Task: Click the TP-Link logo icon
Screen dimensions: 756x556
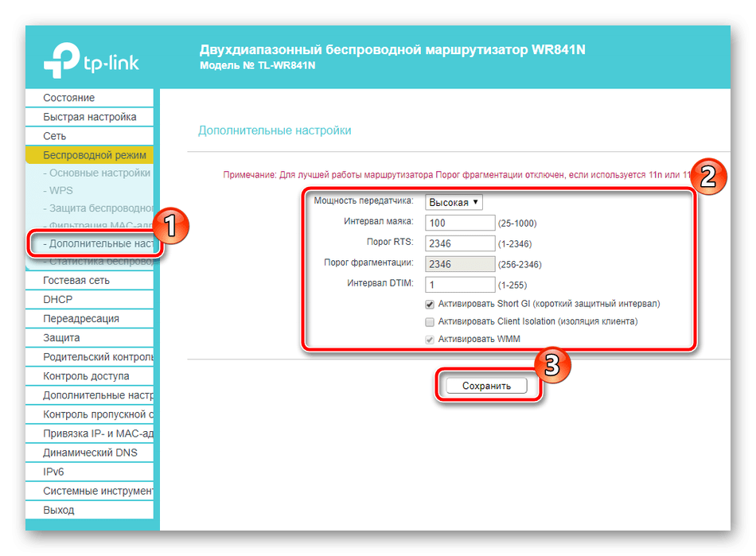Action: coord(60,60)
